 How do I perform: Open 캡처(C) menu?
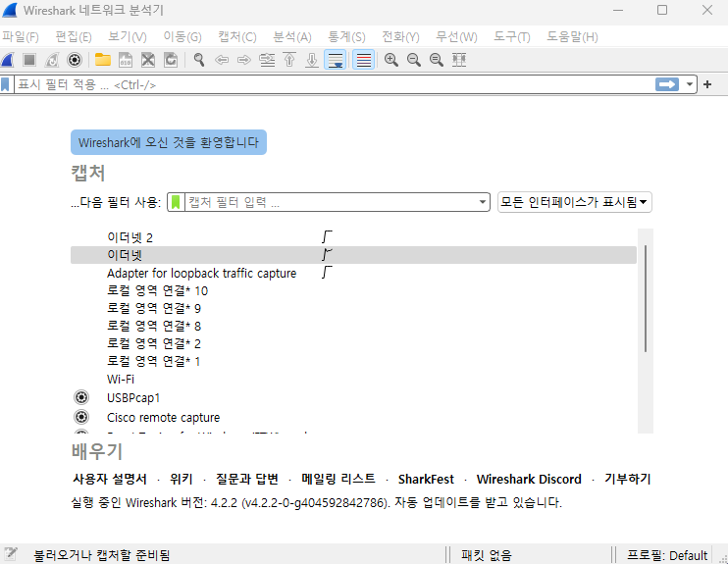[237, 36]
